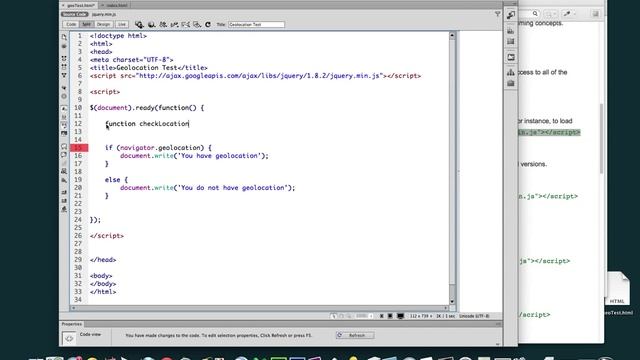
Task: Click the Format Source Code icon
Action: pyautogui.click(x=64, y=210)
